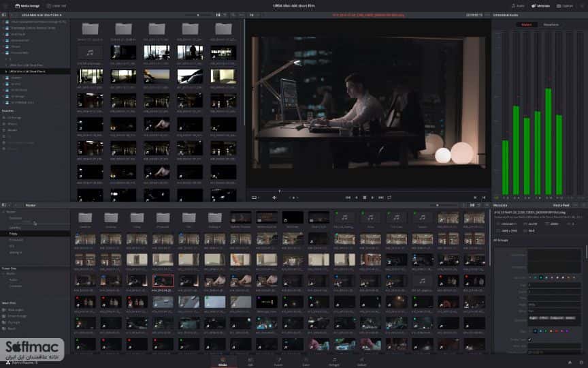This screenshot has width=588, height=368.
Task: Open the first folder in media storage browser
Action: [x=90, y=29]
